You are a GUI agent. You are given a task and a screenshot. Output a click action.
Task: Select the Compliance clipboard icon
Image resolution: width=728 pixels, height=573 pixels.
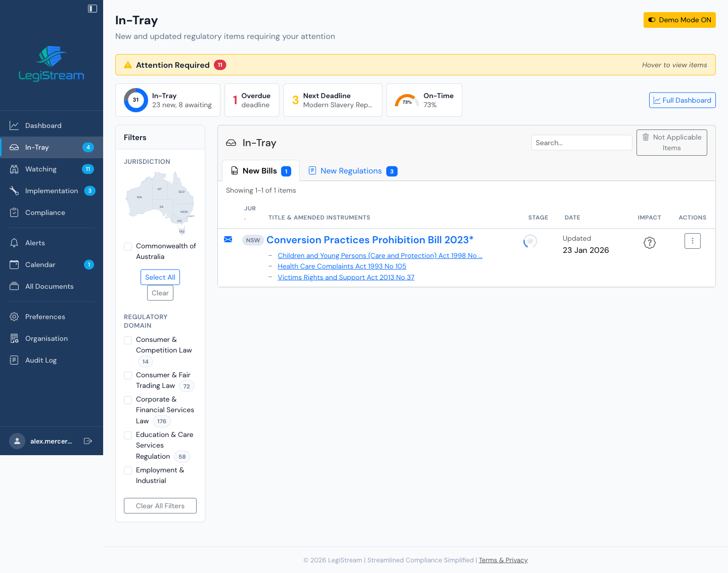point(15,212)
